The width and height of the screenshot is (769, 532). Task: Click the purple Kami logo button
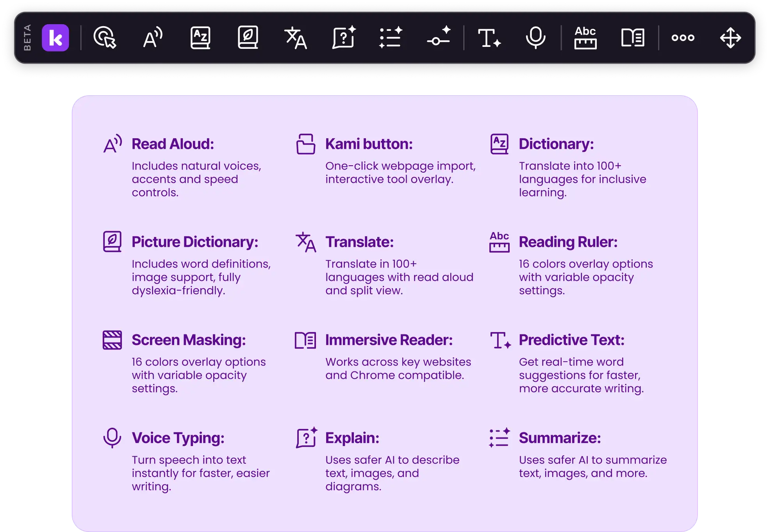point(55,38)
